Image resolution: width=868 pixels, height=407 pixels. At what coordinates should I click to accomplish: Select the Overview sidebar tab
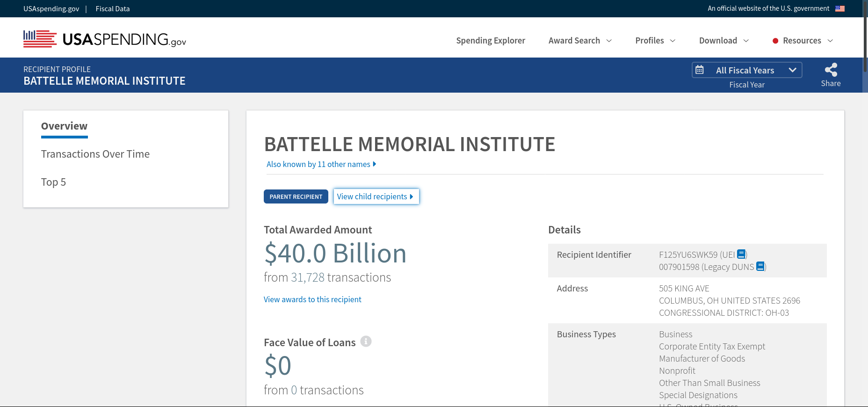click(64, 126)
